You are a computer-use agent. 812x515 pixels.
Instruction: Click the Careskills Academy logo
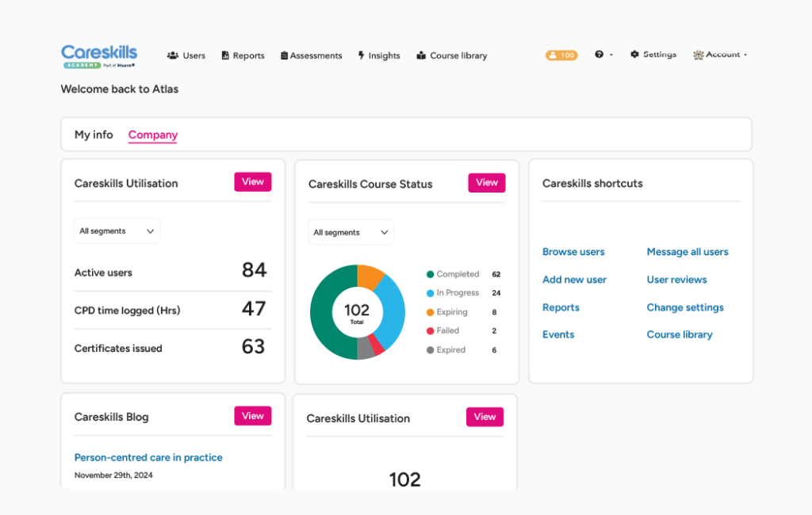point(99,55)
